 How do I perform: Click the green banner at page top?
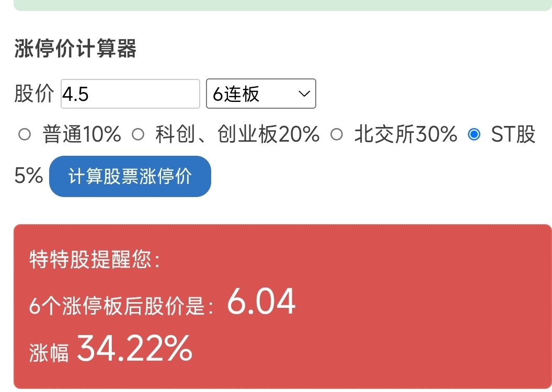283,5
